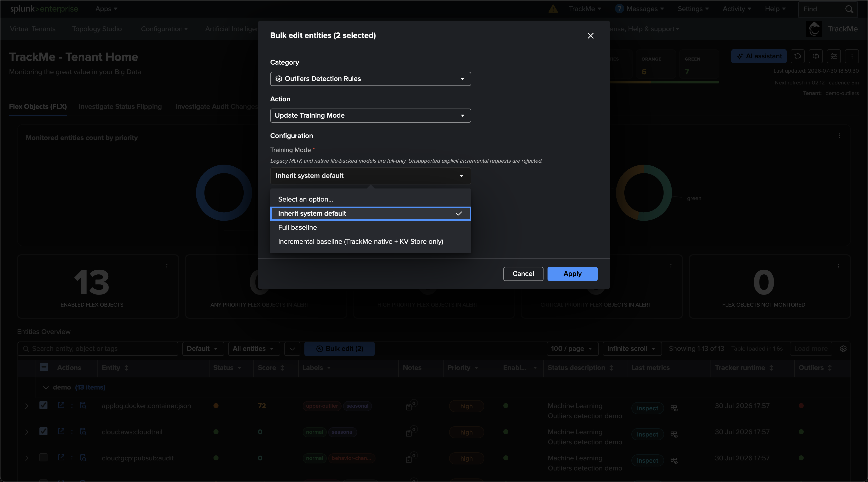This screenshot has width=868, height=482.
Task: Click the Bulk edit (2) button
Action: (339, 349)
